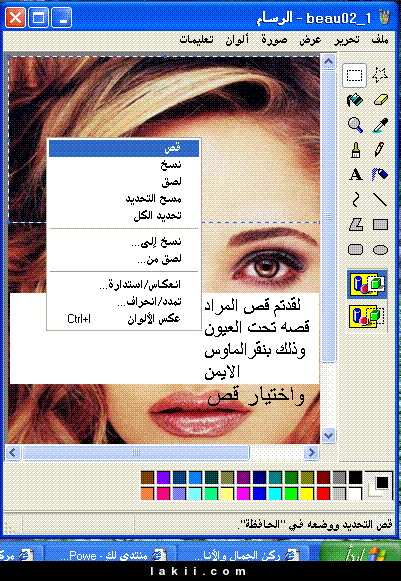Select the Ellipse shape tool
This screenshot has width=401, height=581.
pyautogui.click(x=380, y=250)
